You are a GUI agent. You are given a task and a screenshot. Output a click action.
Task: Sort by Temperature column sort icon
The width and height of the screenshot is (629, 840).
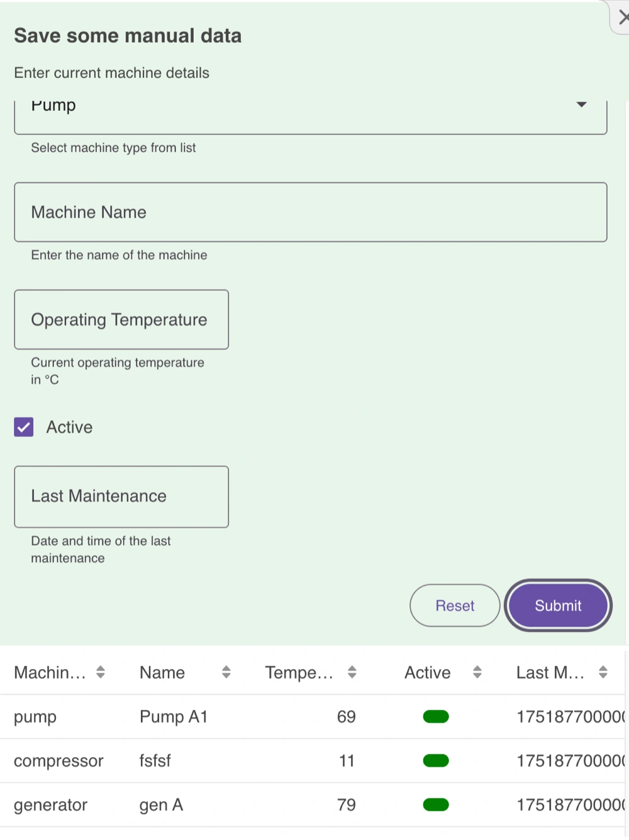(x=352, y=672)
